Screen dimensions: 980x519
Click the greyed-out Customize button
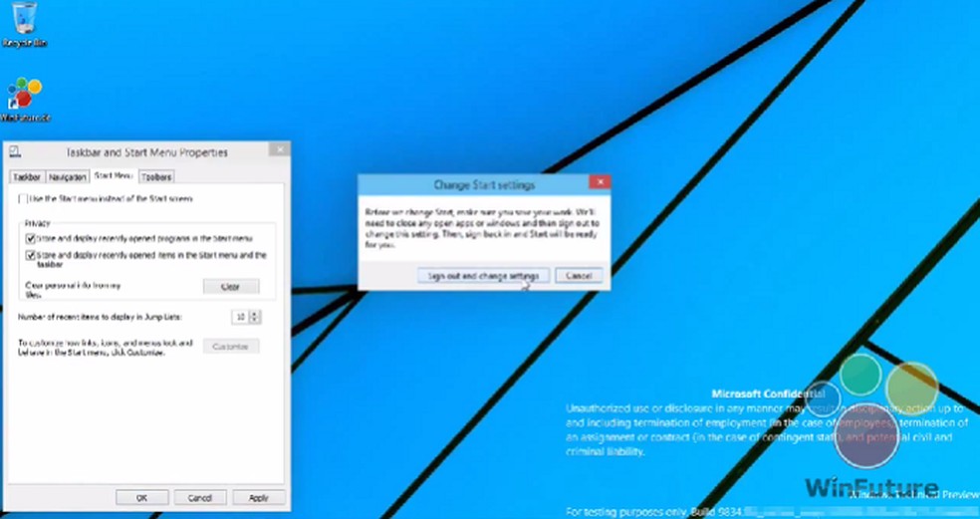point(231,346)
